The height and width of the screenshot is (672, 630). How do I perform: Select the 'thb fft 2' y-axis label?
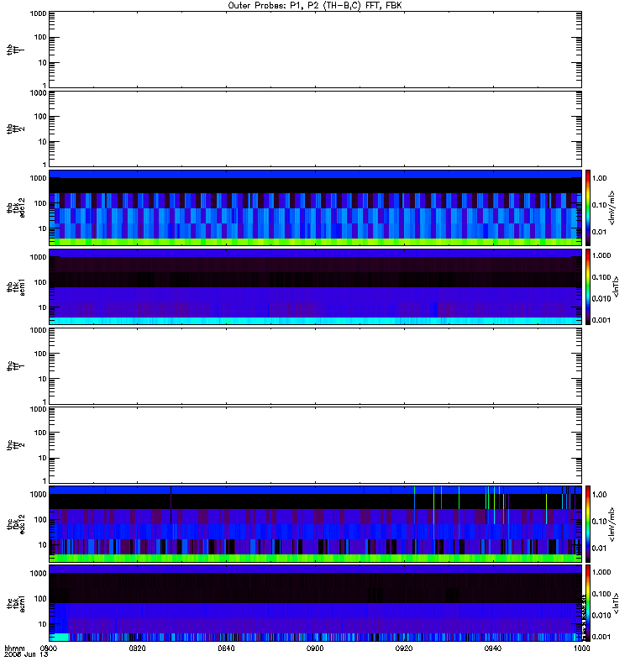tap(15, 129)
